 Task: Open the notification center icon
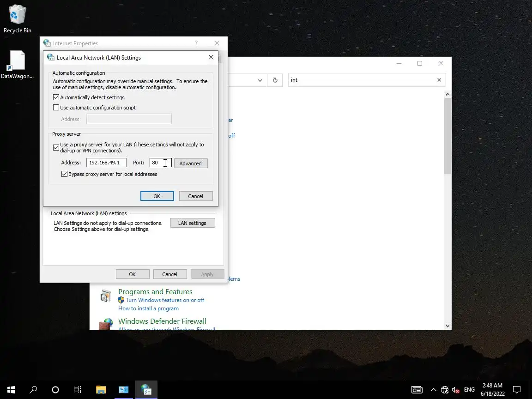click(x=516, y=390)
